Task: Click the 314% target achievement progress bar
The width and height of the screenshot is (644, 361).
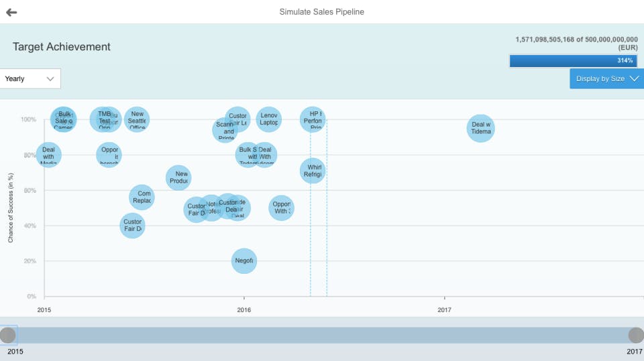Action: [x=573, y=61]
